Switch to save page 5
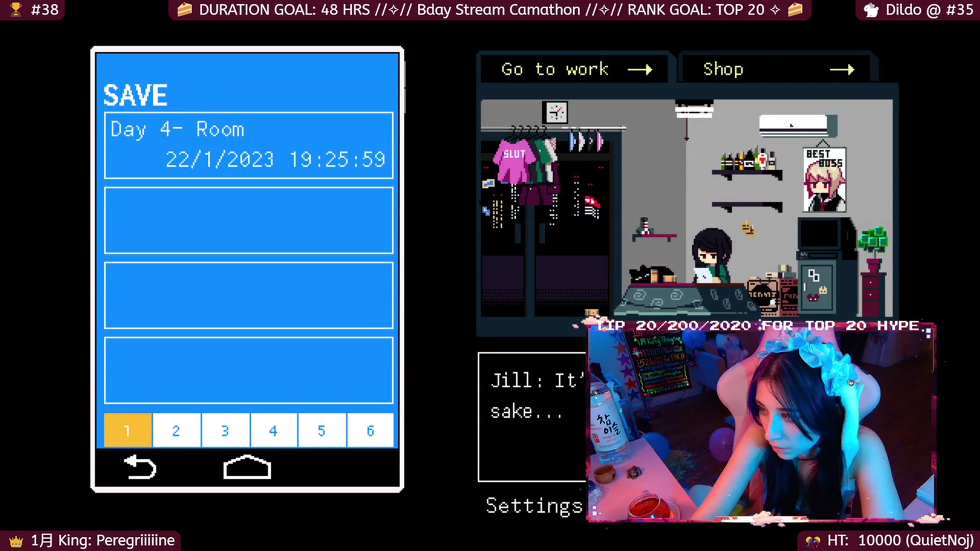This screenshot has height=551, width=980. click(x=322, y=431)
